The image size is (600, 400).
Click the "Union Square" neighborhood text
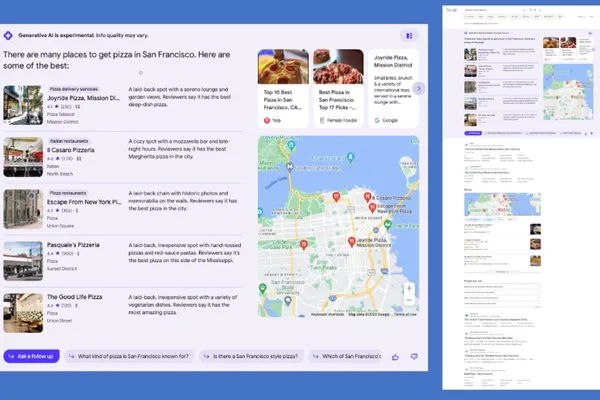click(60, 226)
